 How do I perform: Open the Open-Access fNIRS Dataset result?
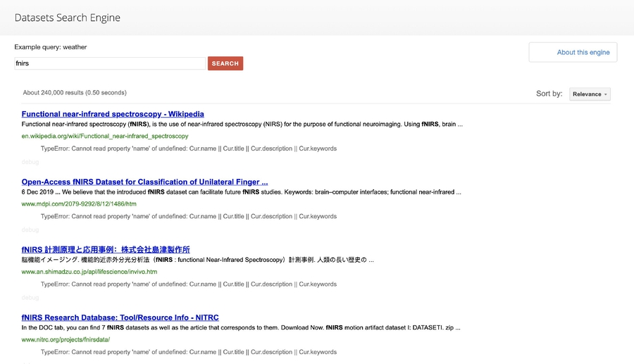click(x=144, y=182)
